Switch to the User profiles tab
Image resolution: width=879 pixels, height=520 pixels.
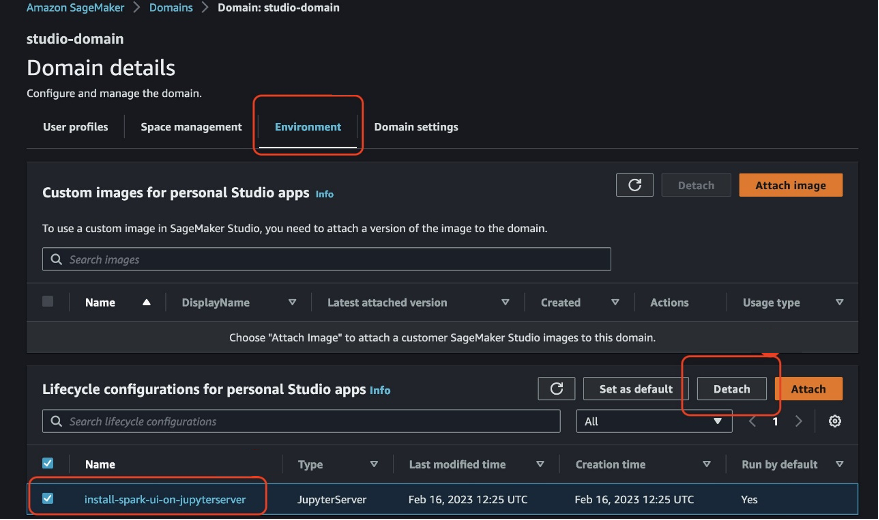(x=75, y=127)
